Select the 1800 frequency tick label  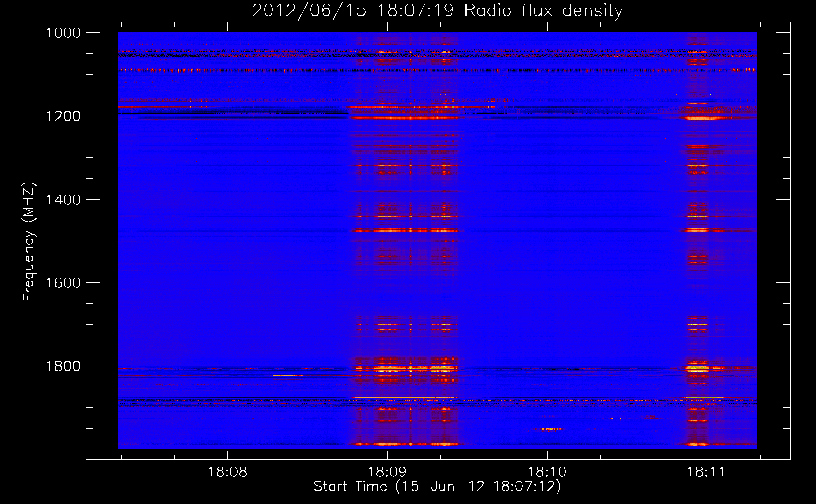63,366
